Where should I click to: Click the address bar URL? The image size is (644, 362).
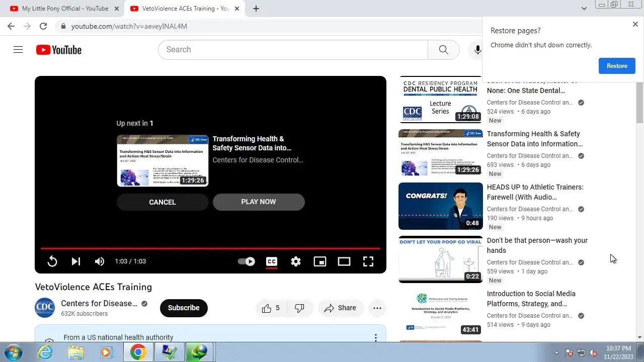point(129,26)
